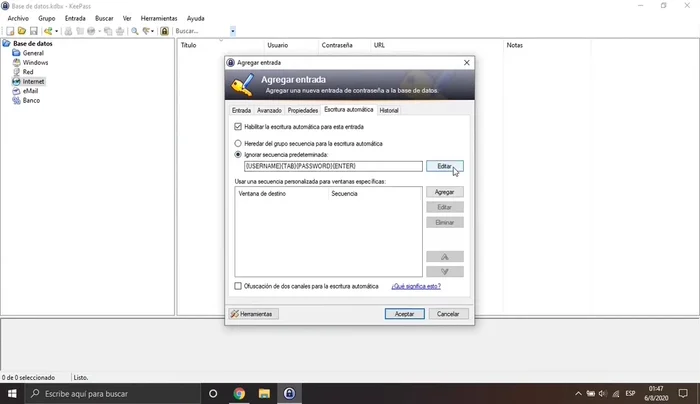Click the Add entry key icon

48,31
